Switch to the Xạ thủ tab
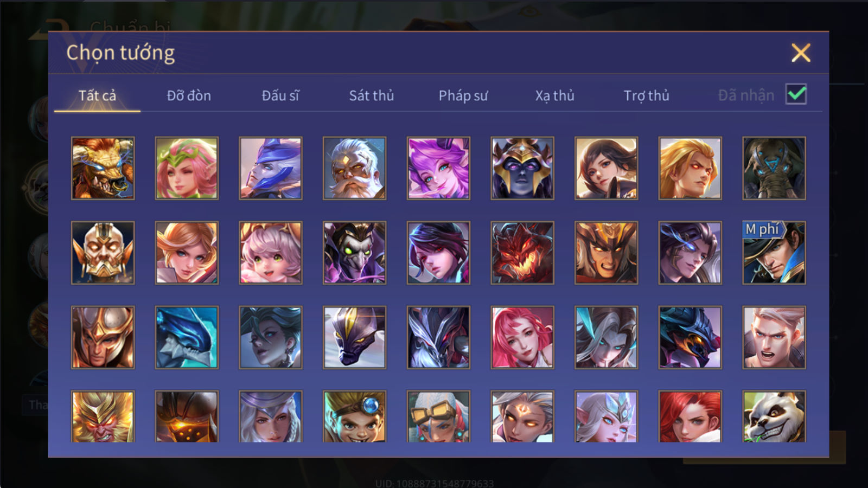The image size is (868, 488). [554, 95]
